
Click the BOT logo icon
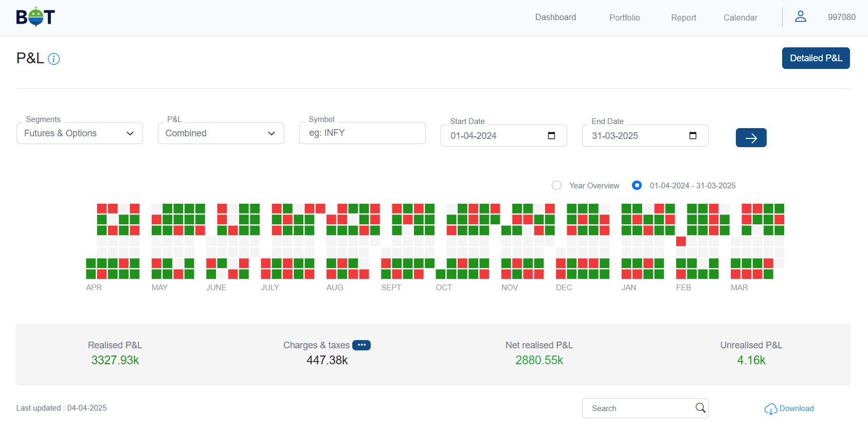[x=35, y=17]
